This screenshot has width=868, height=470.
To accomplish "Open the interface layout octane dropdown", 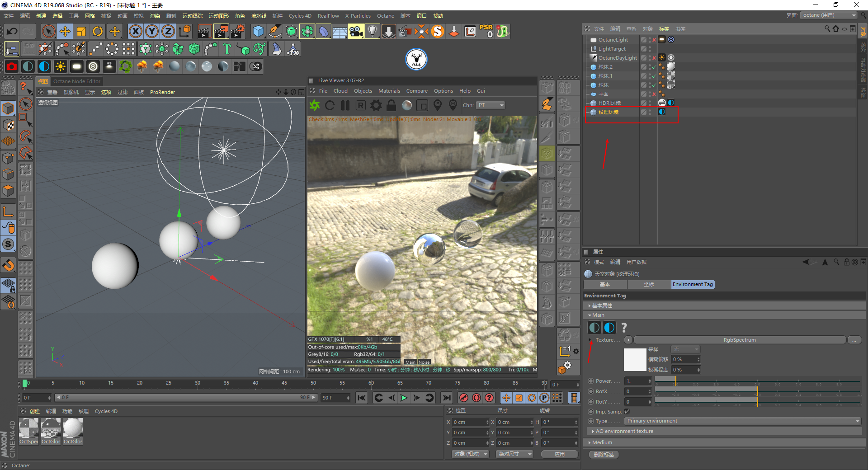I will [x=829, y=15].
